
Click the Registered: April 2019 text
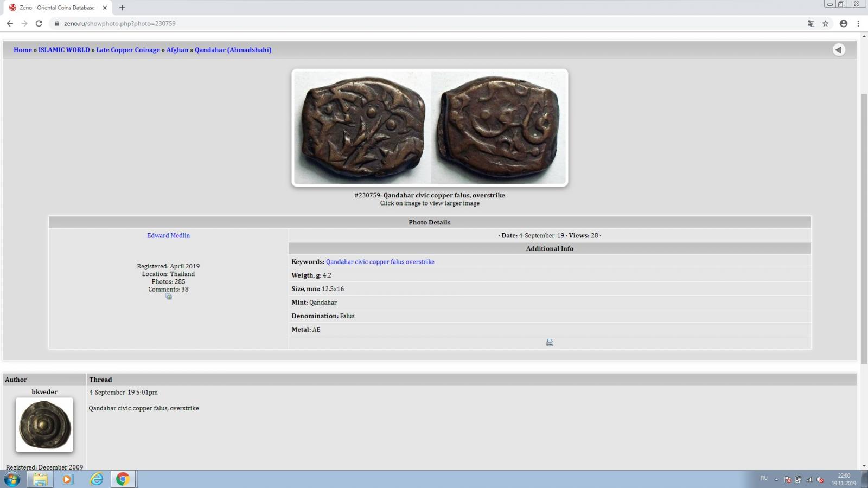pyautogui.click(x=168, y=266)
